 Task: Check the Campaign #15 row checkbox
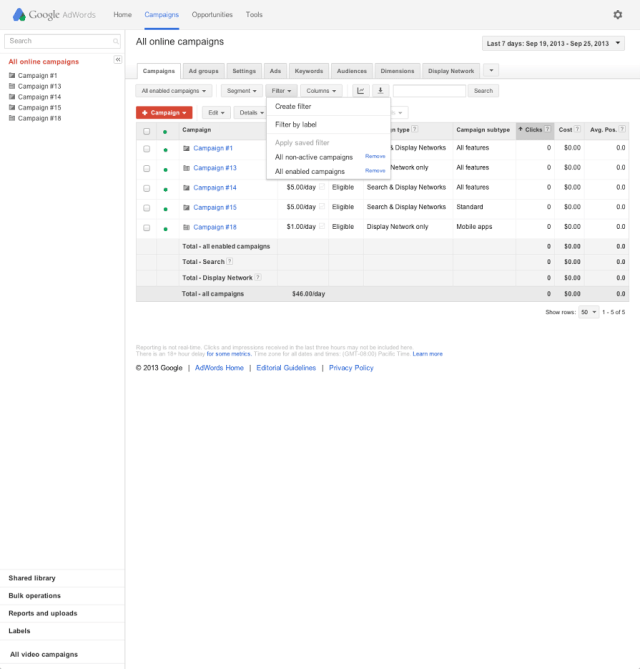(x=147, y=208)
